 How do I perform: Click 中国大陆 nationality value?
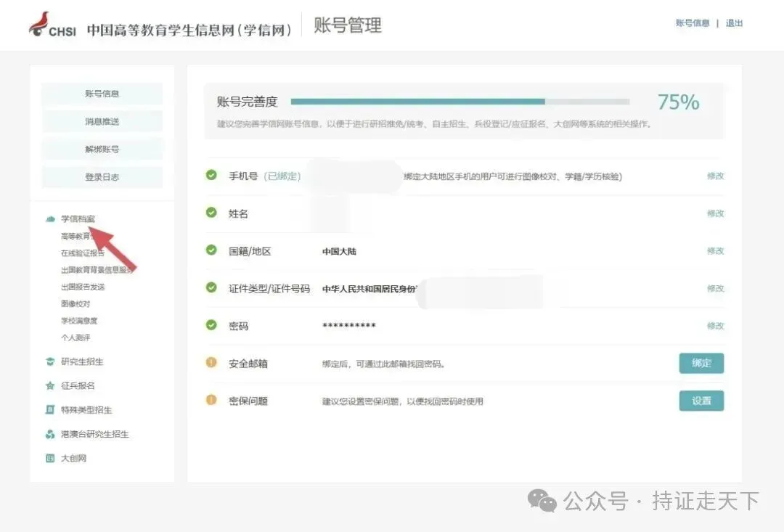(x=339, y=252)
